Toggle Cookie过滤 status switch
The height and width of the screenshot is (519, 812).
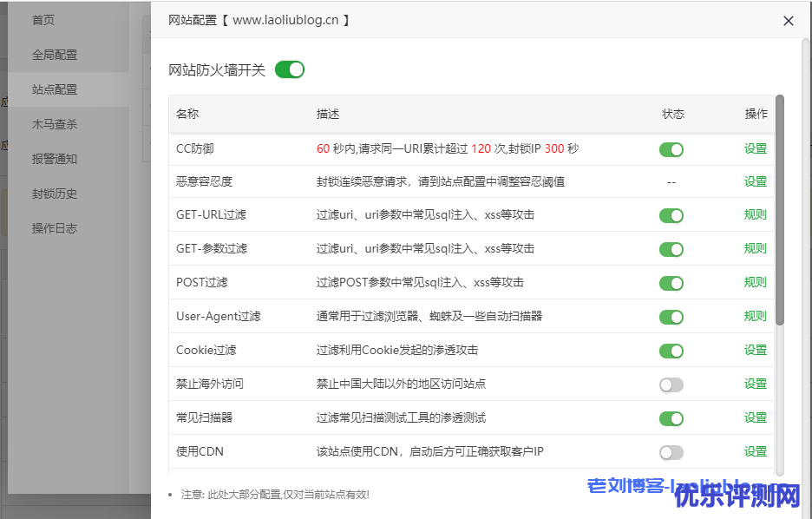tap(671, 351)
